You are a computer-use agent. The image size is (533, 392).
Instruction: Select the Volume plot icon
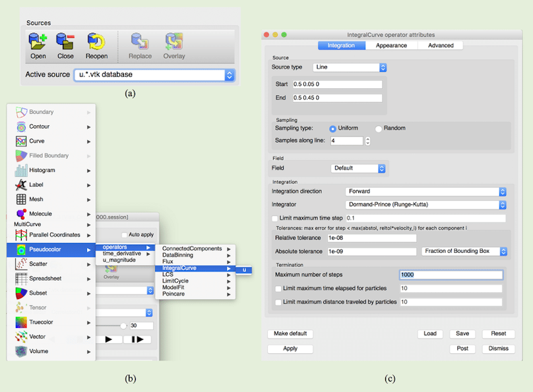(21, 351)
